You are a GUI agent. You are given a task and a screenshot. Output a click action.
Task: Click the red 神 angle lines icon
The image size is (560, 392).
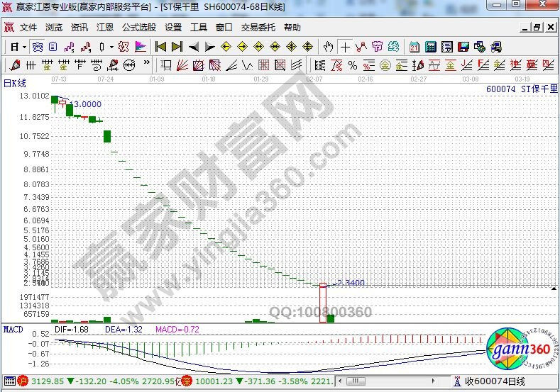coord(516,65)
